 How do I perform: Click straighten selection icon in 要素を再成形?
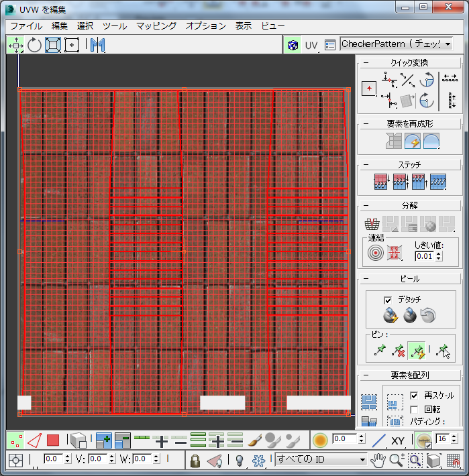tap(393, 141)
